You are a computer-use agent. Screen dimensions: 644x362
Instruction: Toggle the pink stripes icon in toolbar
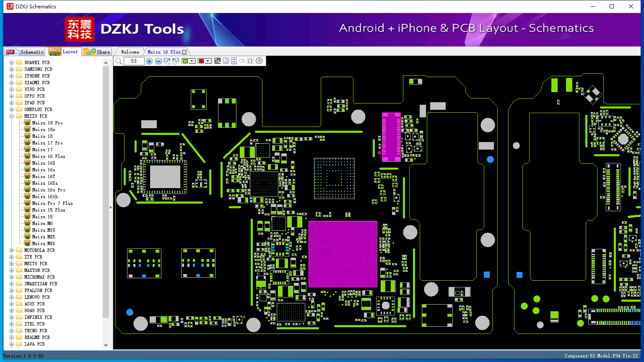click(x=234, y=61)
